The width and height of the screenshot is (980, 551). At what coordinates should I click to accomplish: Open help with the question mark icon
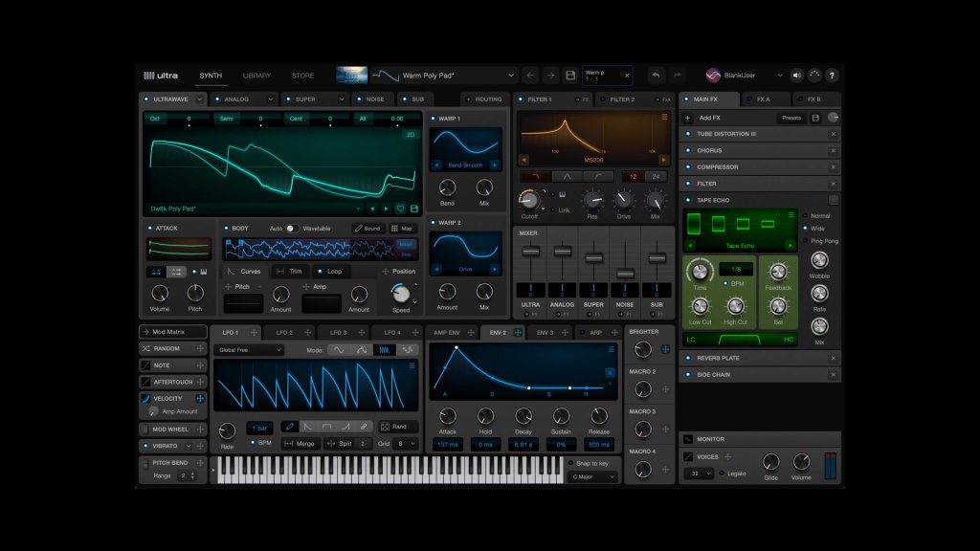click(832, 76)
